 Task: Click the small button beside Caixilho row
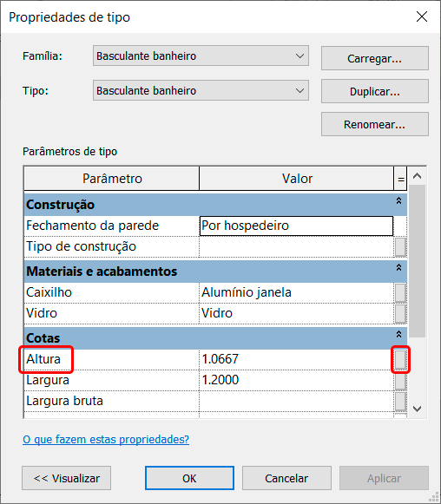(x=400, y=292)
